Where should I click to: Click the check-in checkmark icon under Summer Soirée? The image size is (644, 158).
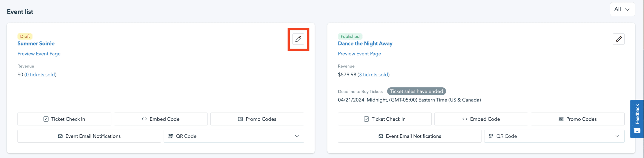pos(46,119)
